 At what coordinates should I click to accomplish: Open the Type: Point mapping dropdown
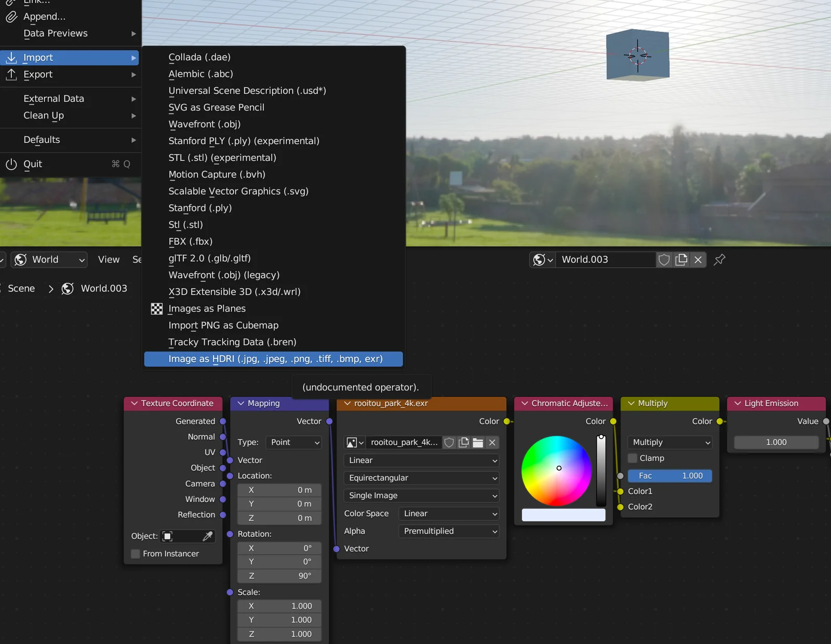click(x=293, y=442)
